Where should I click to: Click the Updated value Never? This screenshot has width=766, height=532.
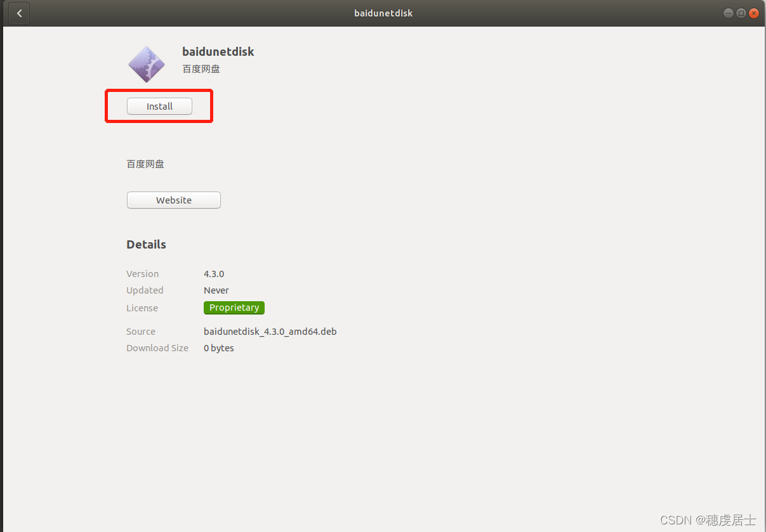(216, 290)
